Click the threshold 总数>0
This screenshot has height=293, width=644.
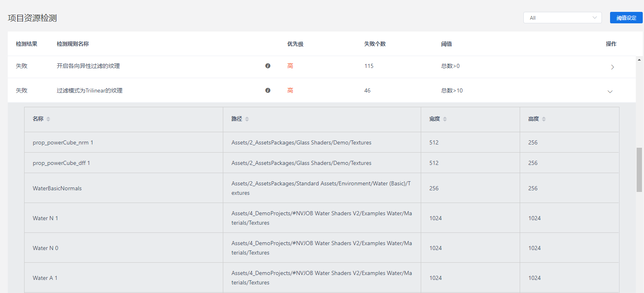(450, 66)
